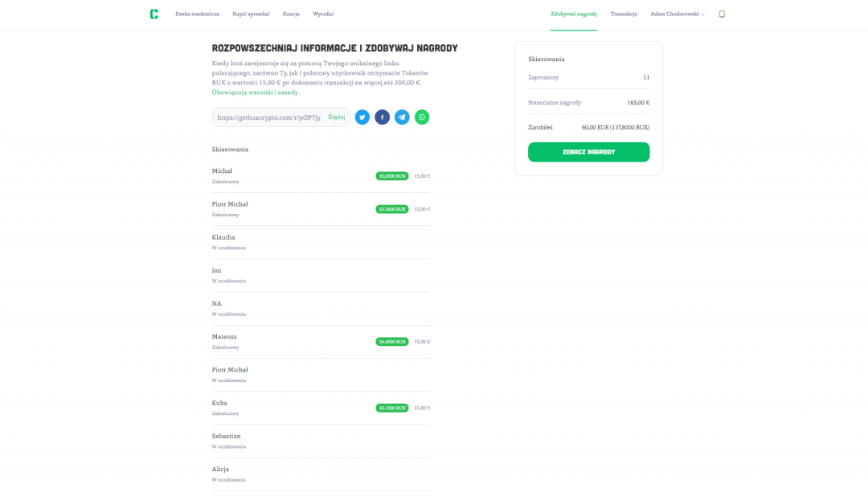868x497 pixels.
Task: Click the 25,0000 BUX badge for Michał
Action: (391, 175)
